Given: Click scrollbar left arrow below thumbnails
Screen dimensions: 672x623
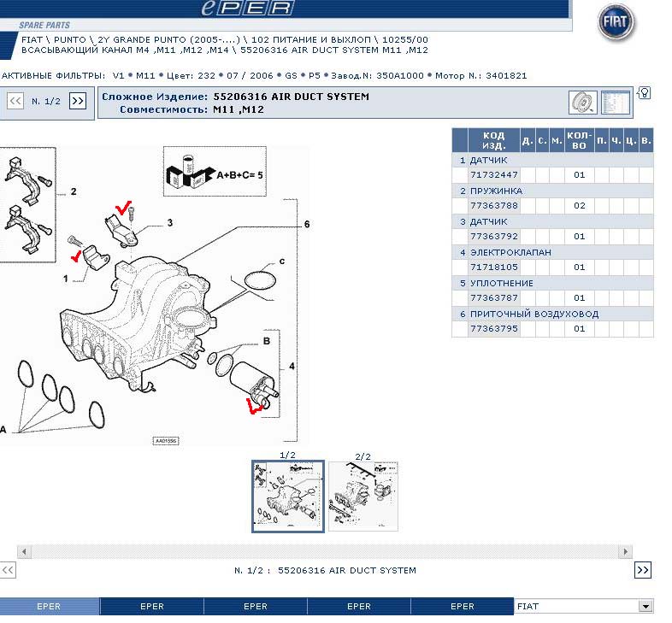Looking at the screenshot, I should 24,552.
